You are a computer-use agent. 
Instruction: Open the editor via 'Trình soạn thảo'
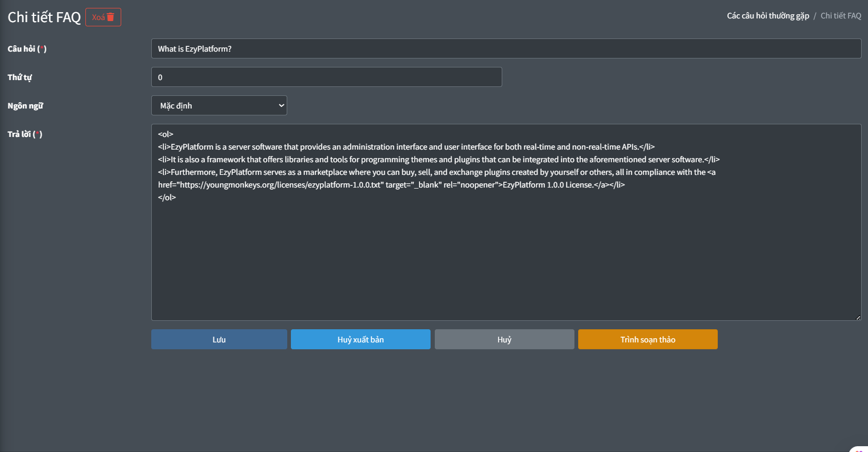coord(648,339)
